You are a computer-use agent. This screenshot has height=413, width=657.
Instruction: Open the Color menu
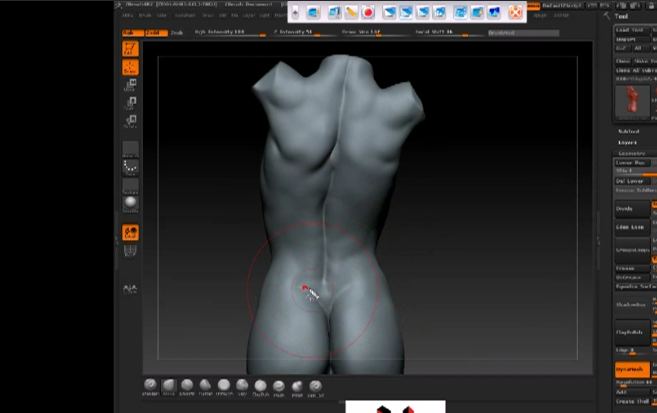point(162,15)
